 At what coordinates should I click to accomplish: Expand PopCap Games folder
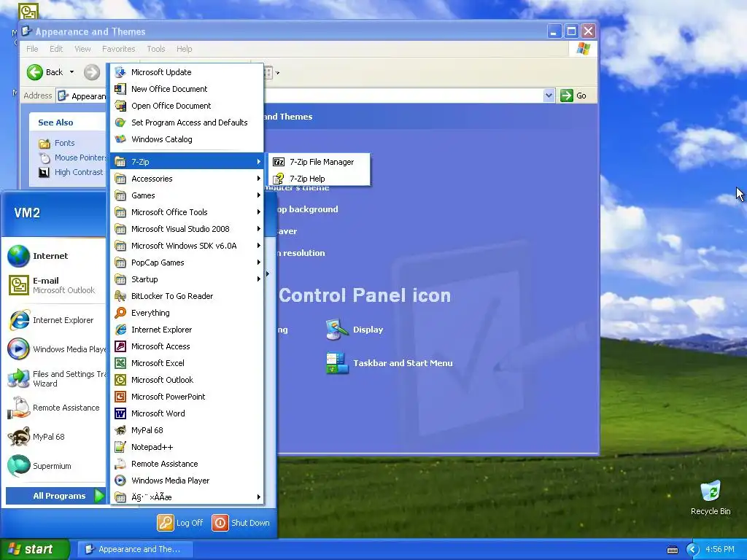tap(187, 262)
